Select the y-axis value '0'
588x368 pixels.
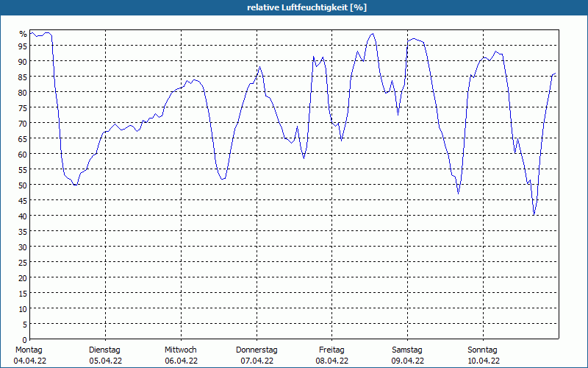25,340
